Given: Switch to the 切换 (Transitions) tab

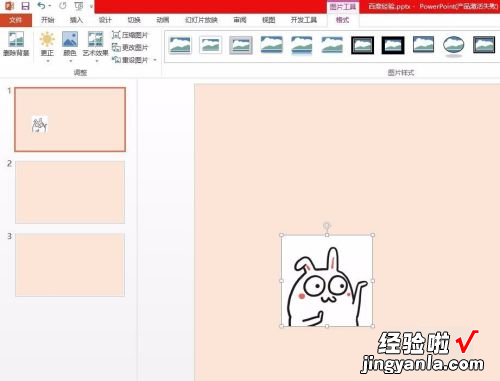Looking at the screenshot, I should 134,20.
